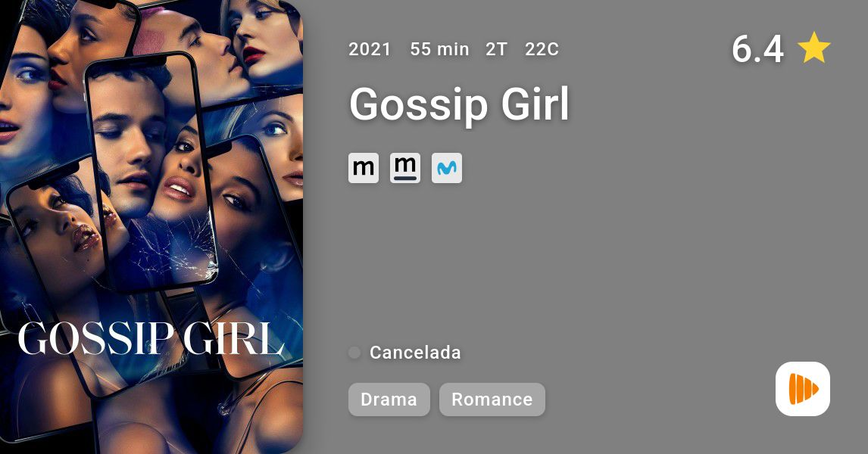The width and height of the screenshot is (868, 454).
Task: Click the Gossip Girl series title
Action: 460,104
